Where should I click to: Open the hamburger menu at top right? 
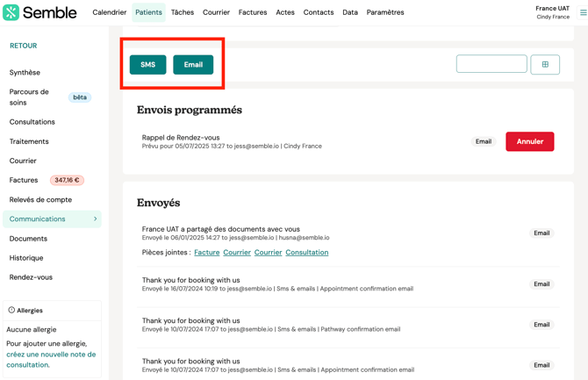pyautogui.click(x=583, y=12)
